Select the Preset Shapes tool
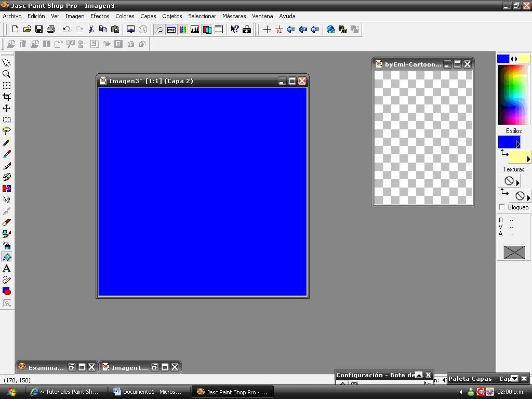 (7, 291)
